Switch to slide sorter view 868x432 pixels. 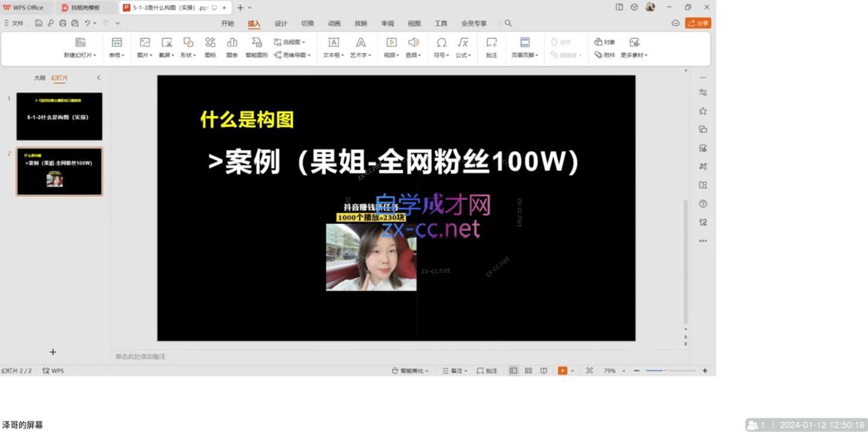tap(528, 370)
